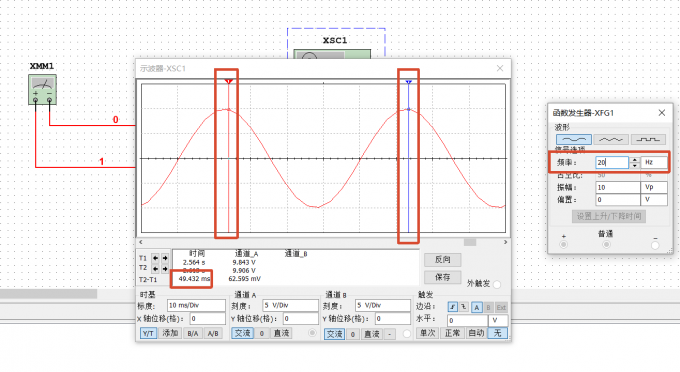Click the 保存 save button
The width and height of the screenshot is (680, 372).
pyautogui.click(x=442, y=277)
